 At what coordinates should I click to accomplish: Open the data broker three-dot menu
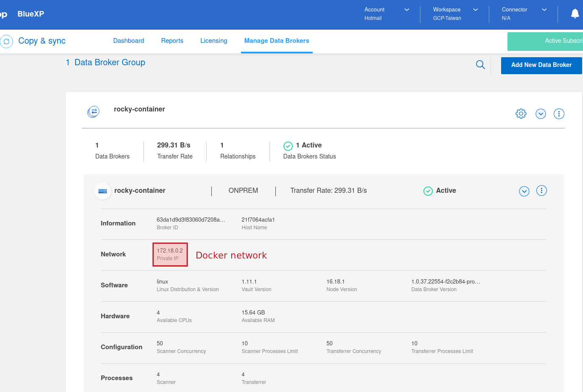541,191
